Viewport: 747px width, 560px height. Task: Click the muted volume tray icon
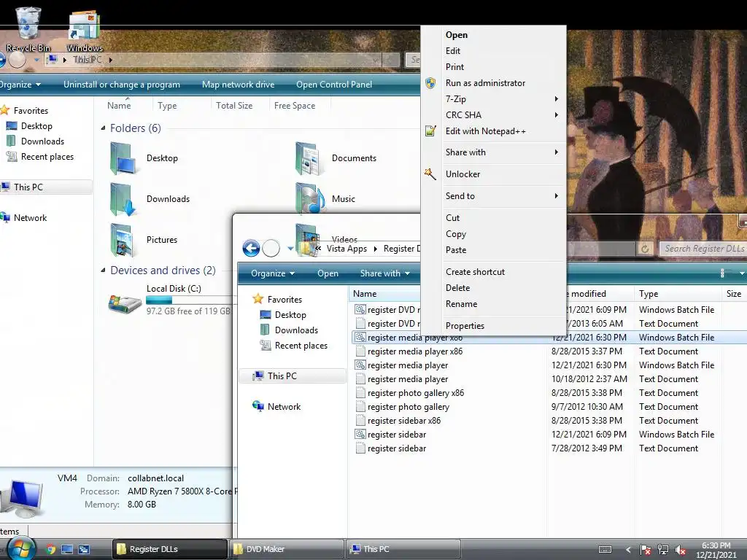pyautogui.click(x=681, y=550)
